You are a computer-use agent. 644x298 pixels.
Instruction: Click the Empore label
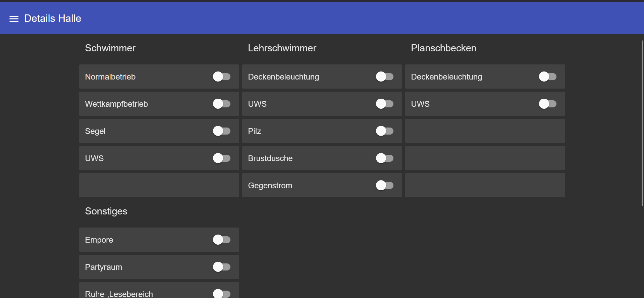pyautogui.click(x=99, y=240)
